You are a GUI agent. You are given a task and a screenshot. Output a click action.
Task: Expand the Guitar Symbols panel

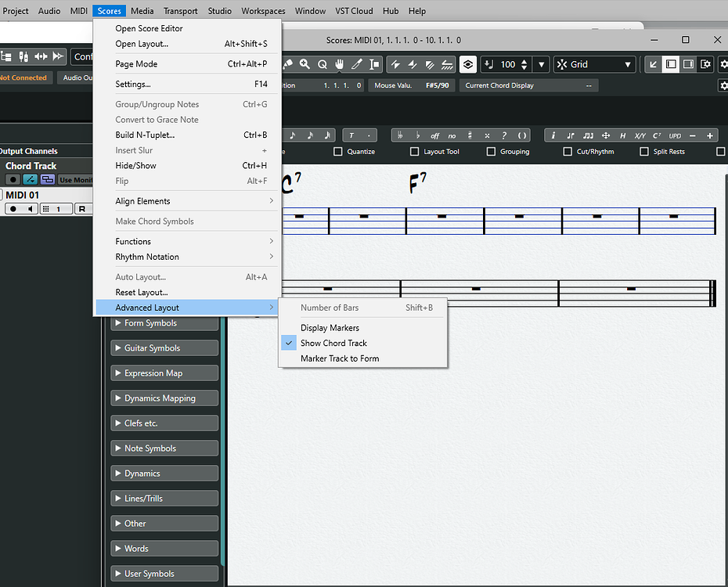tap(164, 348)
